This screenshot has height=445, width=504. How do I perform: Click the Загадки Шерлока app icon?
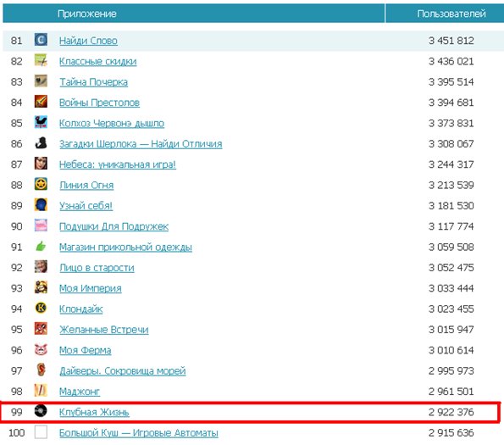point(41,142)
